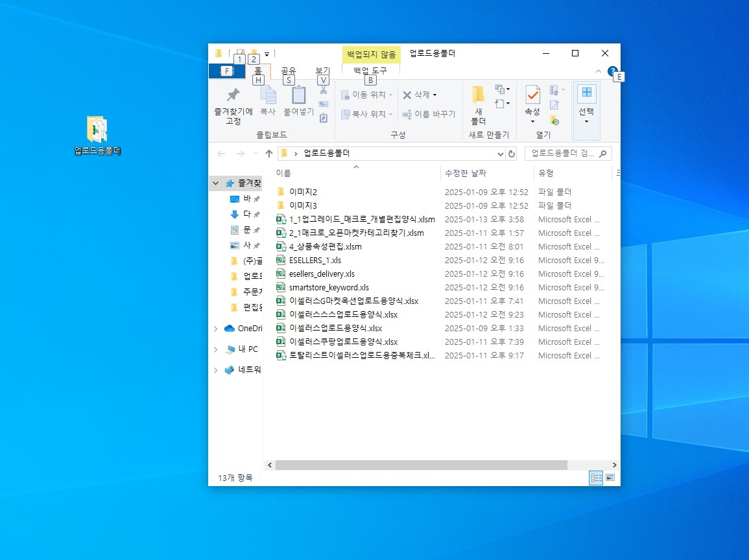749x560 pixels.
Task: Switch to details view in status bar
Action: pyautogui.click(x=595, y=478)
